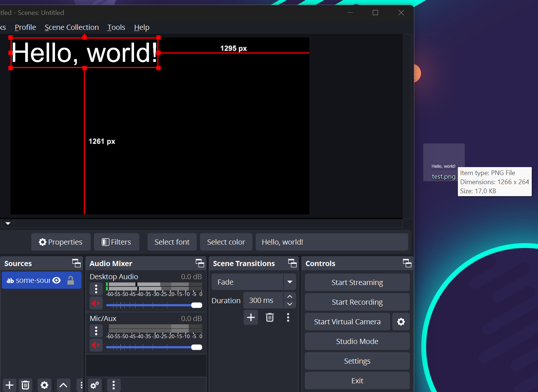The image size is (538, 392).
Task: Open Desktop Audio options menu
Action: [x=96, y=289]
